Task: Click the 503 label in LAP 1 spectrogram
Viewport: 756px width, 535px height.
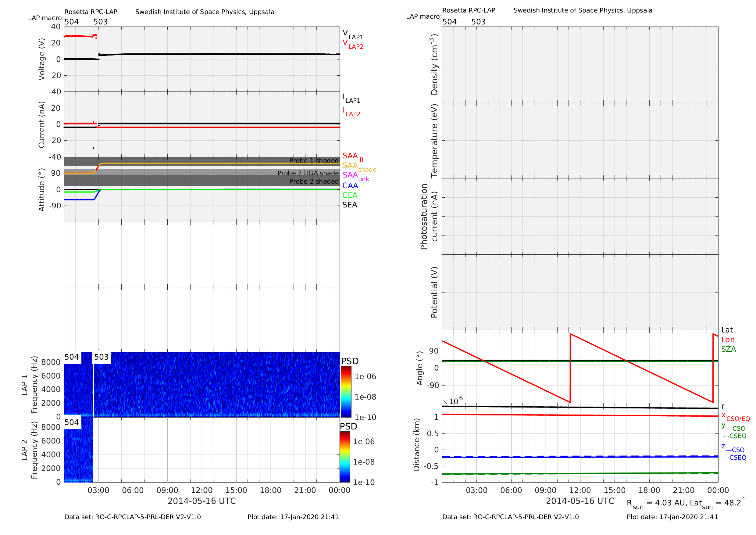Action: (102, 357)
